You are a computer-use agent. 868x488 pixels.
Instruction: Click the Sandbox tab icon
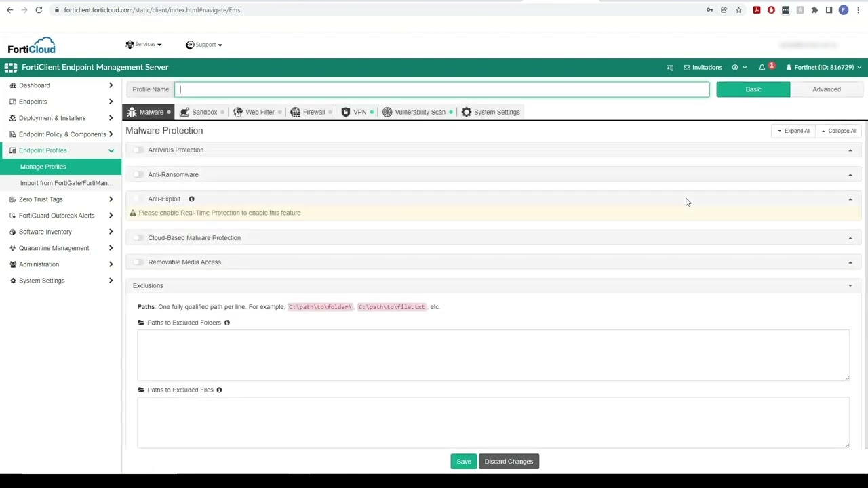tap(184, 112)
